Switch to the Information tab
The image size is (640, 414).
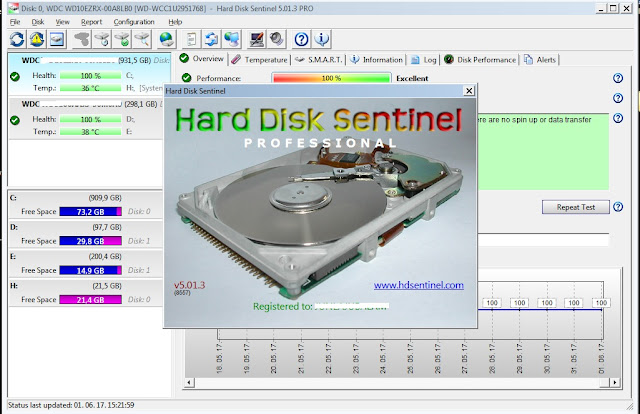tap(376, 60)
